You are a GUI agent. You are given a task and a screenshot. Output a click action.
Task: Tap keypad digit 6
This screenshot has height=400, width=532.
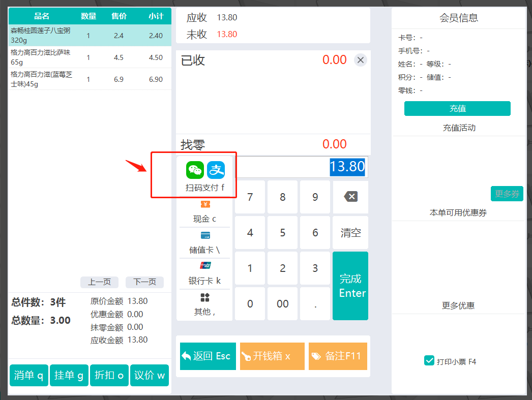(315, 233)
